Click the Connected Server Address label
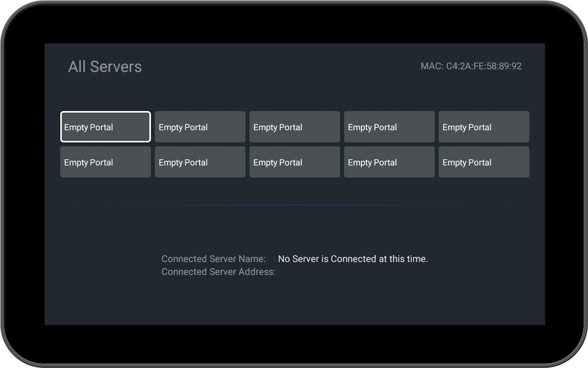588x368 pixels. tap(218, 272)
